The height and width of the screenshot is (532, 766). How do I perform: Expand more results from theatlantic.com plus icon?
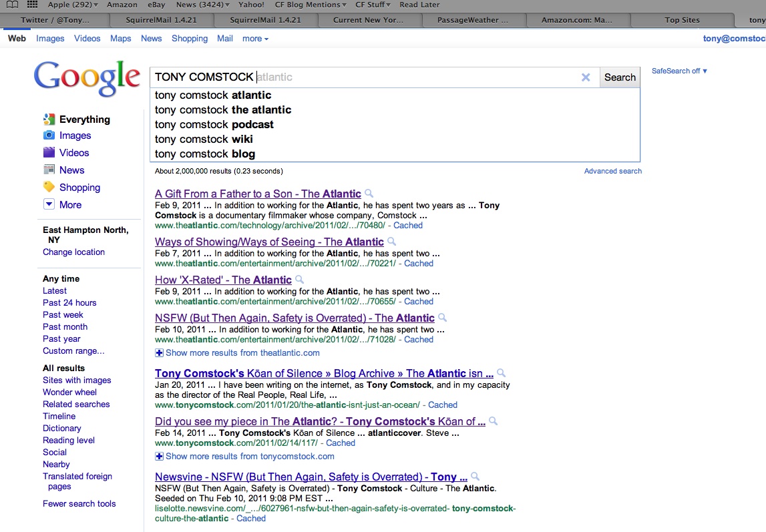point(159,353)
